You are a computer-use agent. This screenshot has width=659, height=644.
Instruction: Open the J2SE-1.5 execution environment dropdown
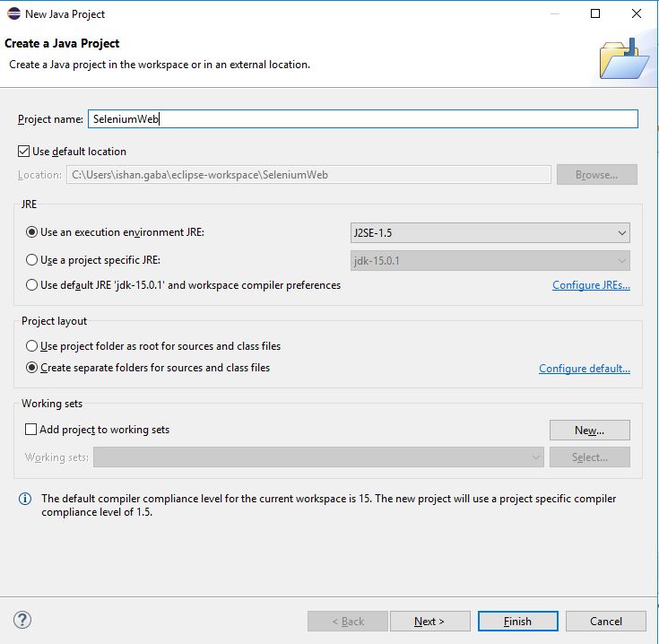pyautogui.click(x=490, y=233)
